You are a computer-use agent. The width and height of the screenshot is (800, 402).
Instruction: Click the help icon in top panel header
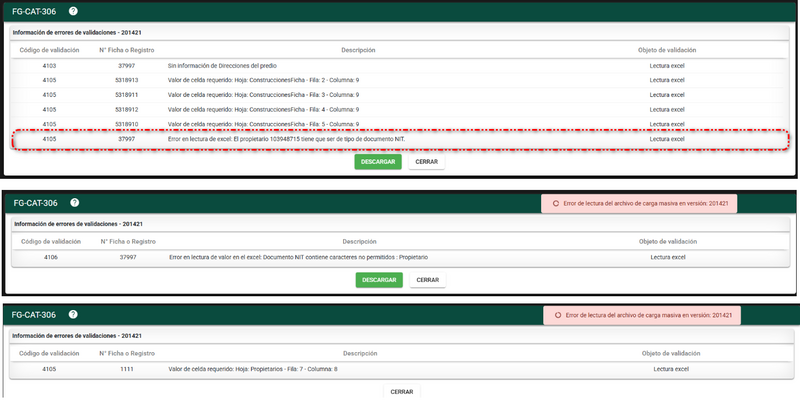coord(73,11)
